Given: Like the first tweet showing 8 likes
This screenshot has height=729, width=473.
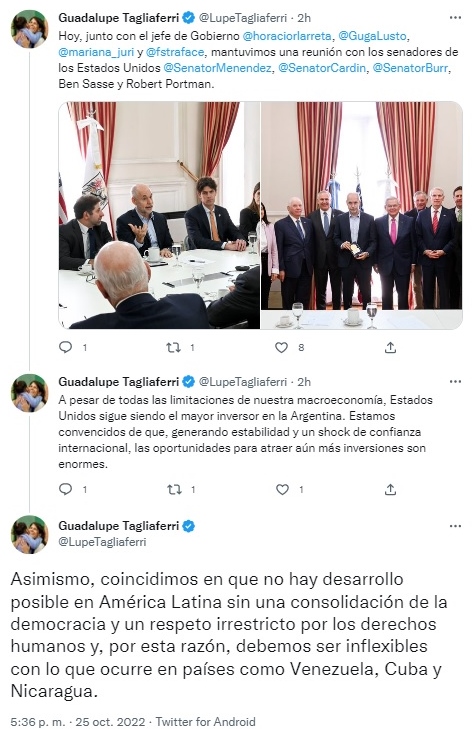Looking at the screenshot, I should [281, 347].
